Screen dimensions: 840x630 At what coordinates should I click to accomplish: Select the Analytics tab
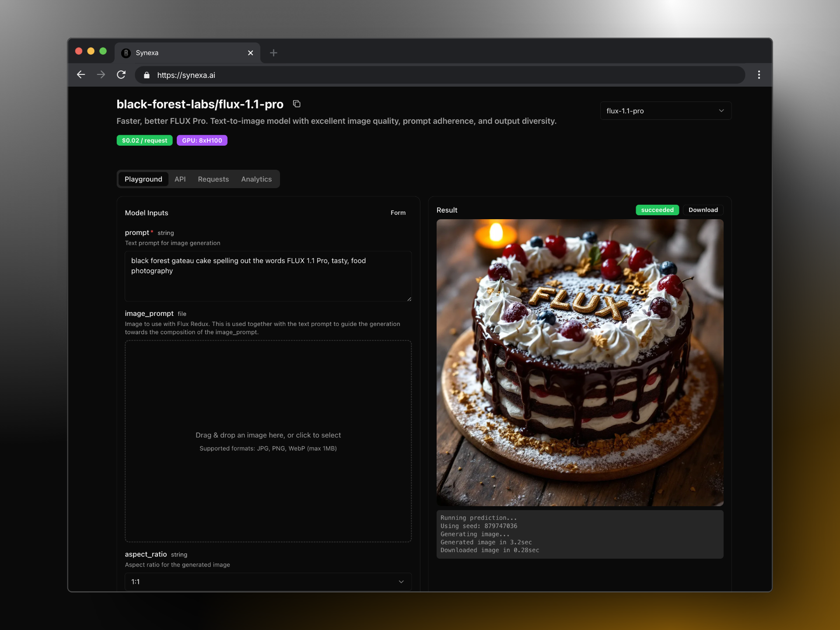point(256,179)
